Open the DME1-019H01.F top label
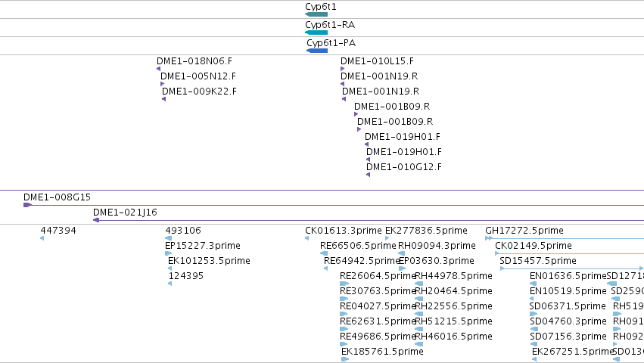644x363 pixels. (403, 136)
